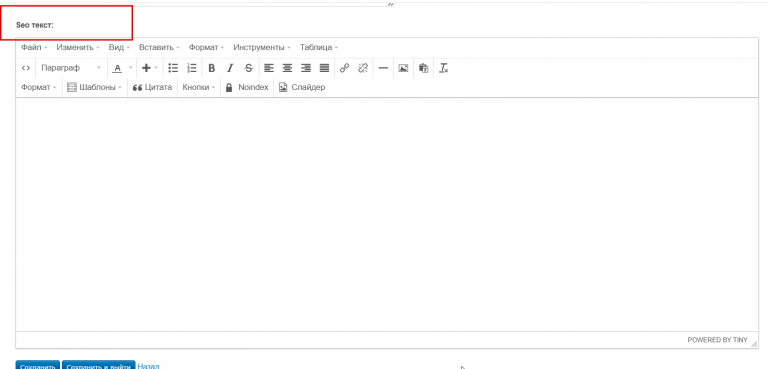
Task: Insert an image into the editor
Action: pos(403,68)
